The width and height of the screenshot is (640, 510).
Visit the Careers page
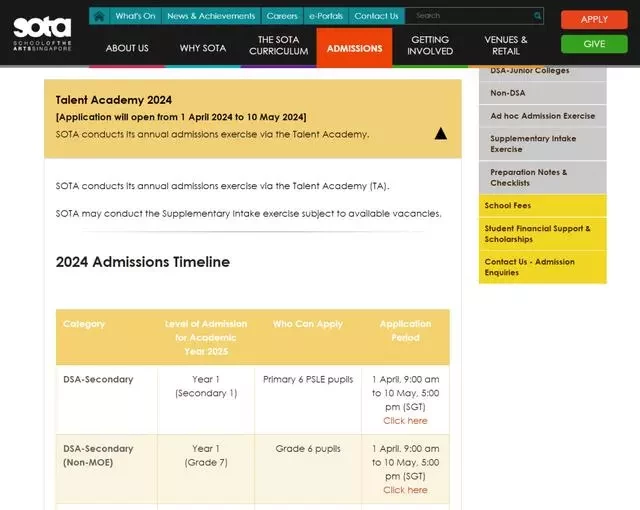282,16
